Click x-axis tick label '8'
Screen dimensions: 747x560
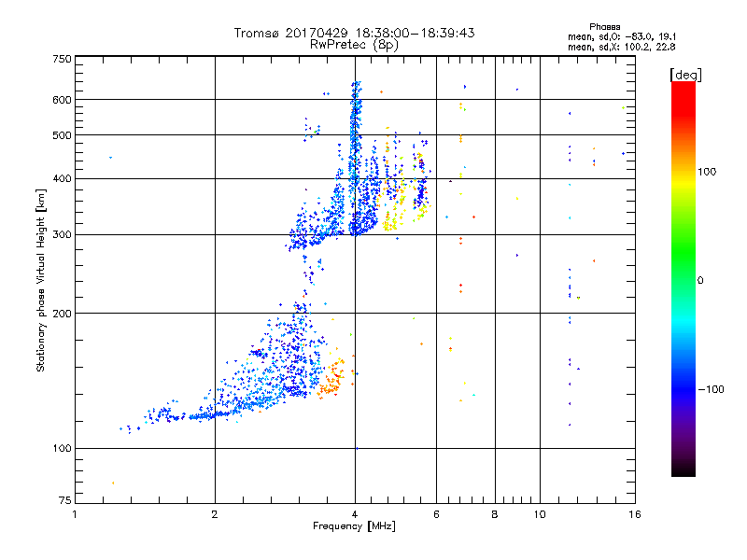pos(495,514)
